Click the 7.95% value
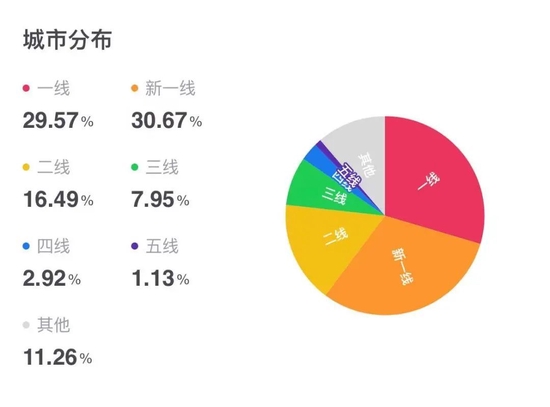Screen dimensions: 550x407 (160, 199)
